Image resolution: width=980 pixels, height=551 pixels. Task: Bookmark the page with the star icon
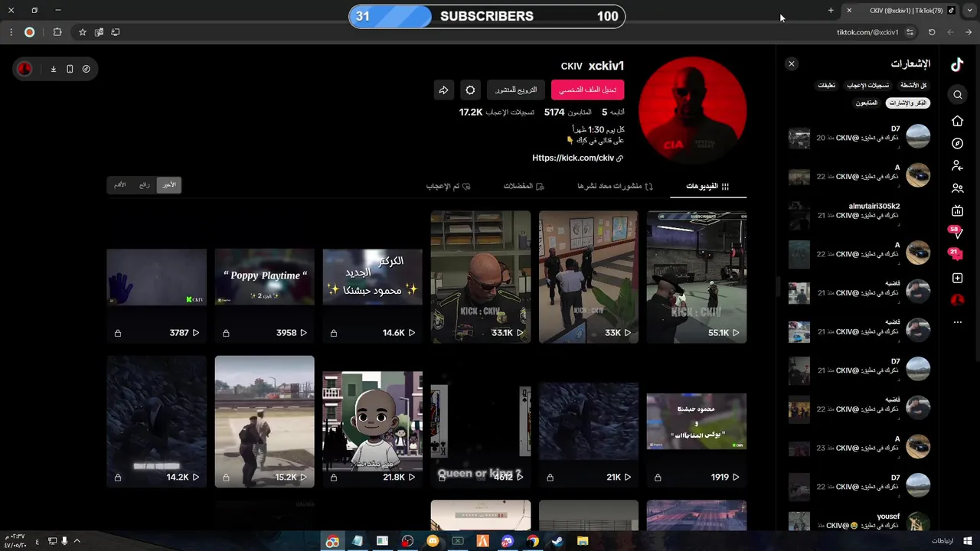pos(83,32)
